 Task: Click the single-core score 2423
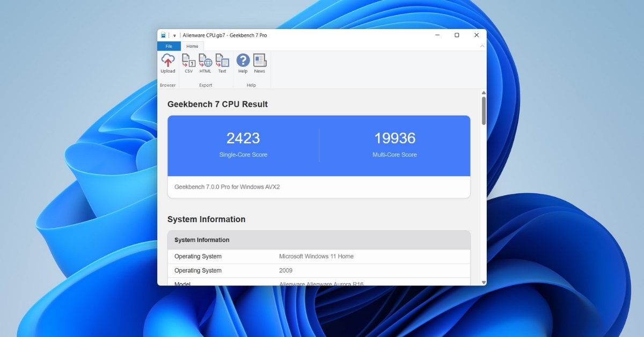point(243,138)
